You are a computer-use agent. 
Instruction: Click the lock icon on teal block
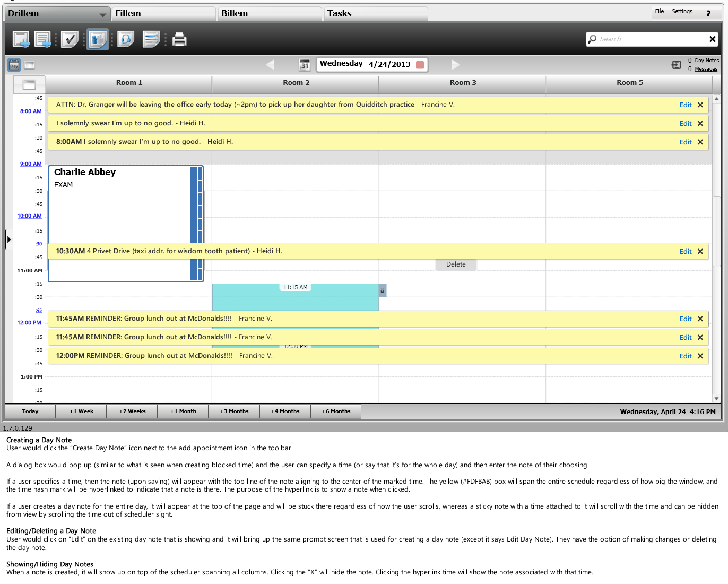(382, 290)
